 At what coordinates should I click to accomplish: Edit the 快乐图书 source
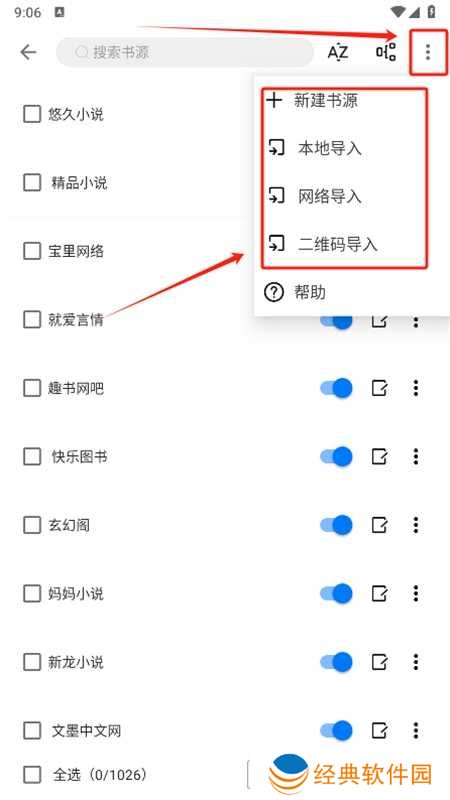coord(379,457)
